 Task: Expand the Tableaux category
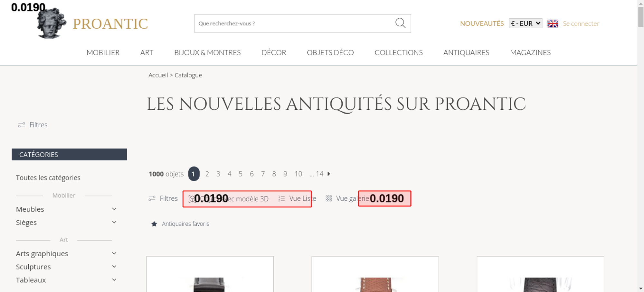pyautogui.click(x=114, y=280)
